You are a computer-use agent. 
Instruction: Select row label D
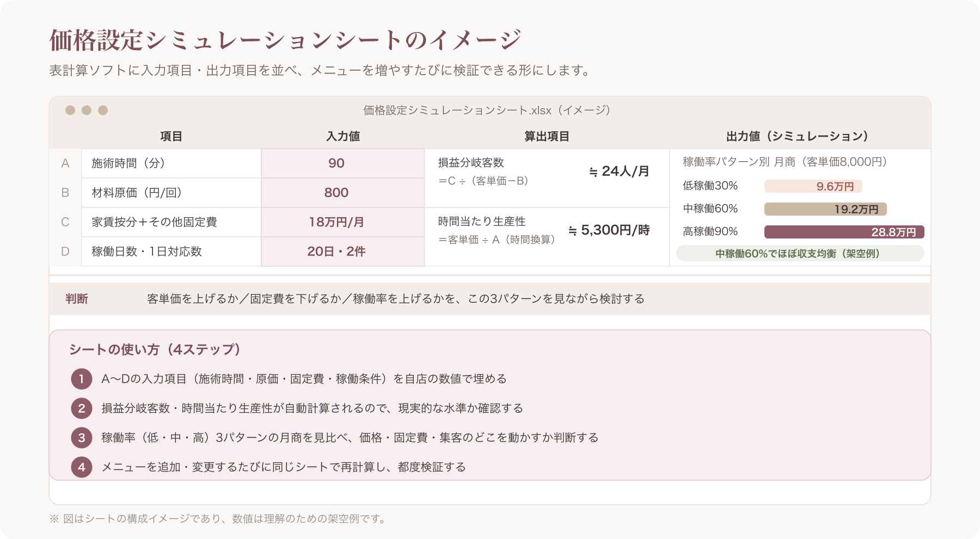pos(65,252)
